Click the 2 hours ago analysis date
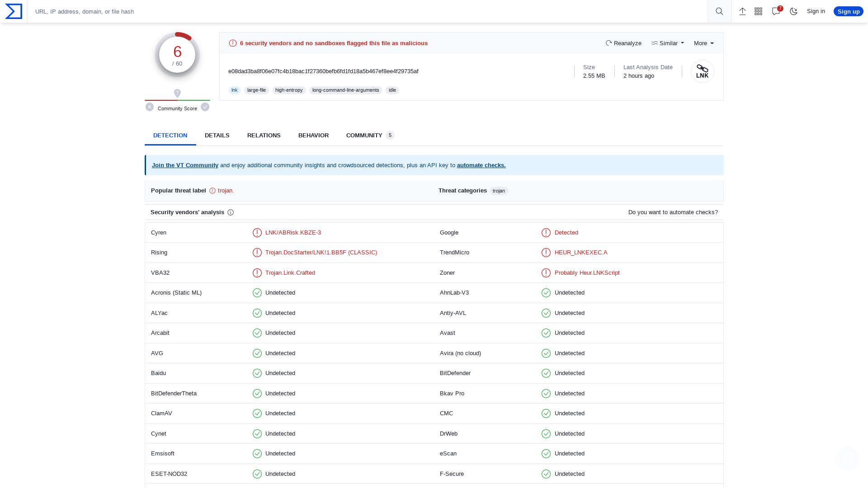 coord(639,76)
